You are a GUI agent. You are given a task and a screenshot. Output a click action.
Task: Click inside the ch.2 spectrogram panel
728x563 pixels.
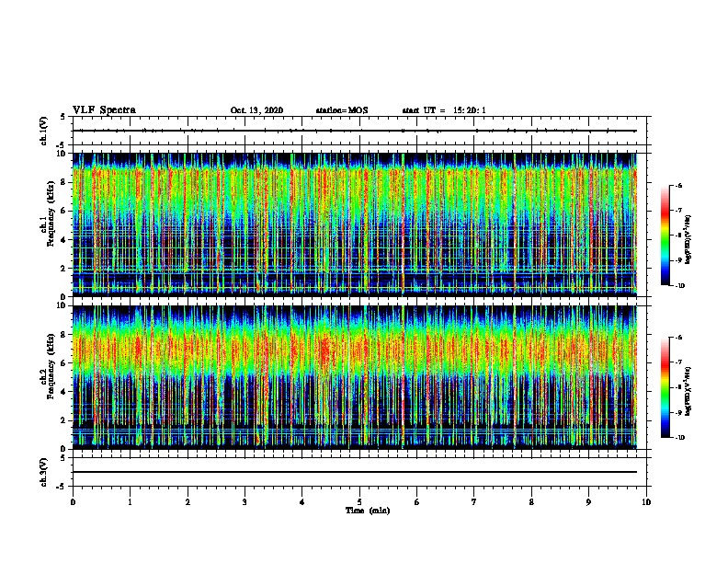point(354,377)
